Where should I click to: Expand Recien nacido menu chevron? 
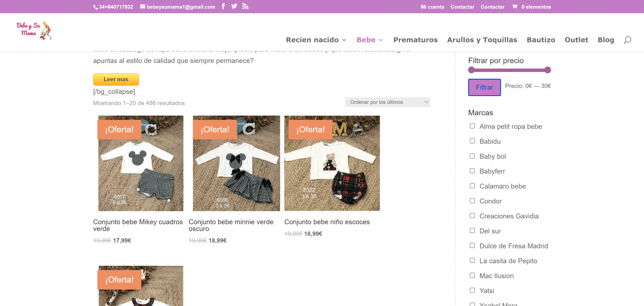(344, 40)
